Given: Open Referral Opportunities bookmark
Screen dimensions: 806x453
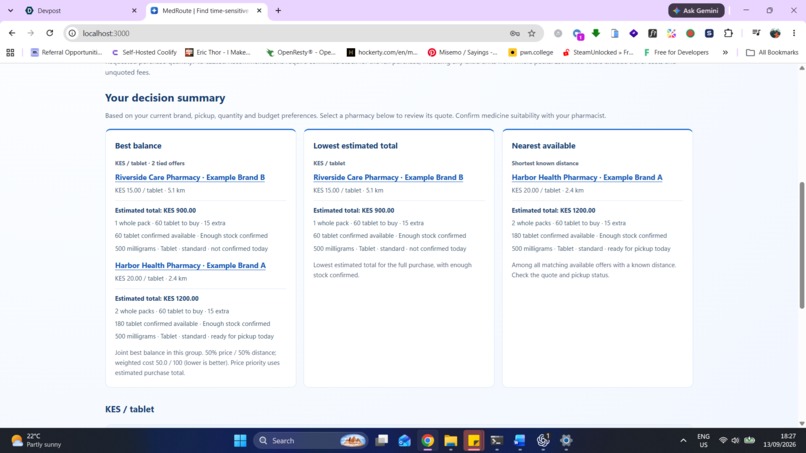Looking at the screenshot, I should pyautogui.click(x=66, y=52).
